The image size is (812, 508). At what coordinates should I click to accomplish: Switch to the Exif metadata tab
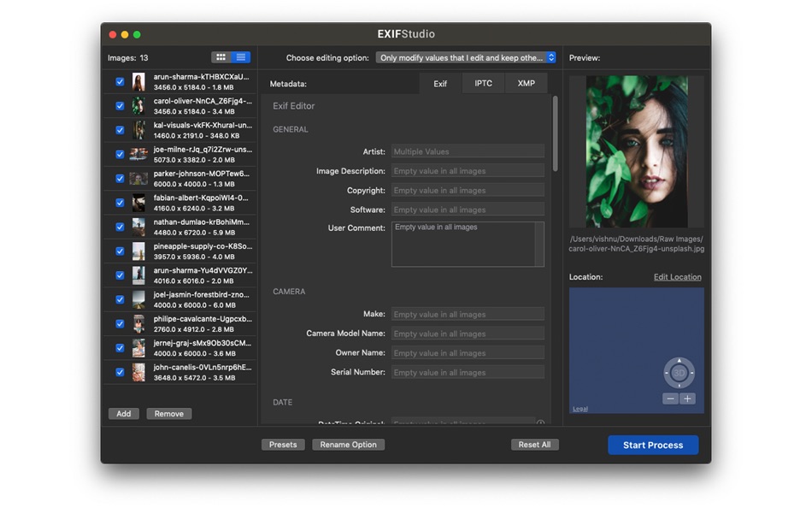[440, 84]
